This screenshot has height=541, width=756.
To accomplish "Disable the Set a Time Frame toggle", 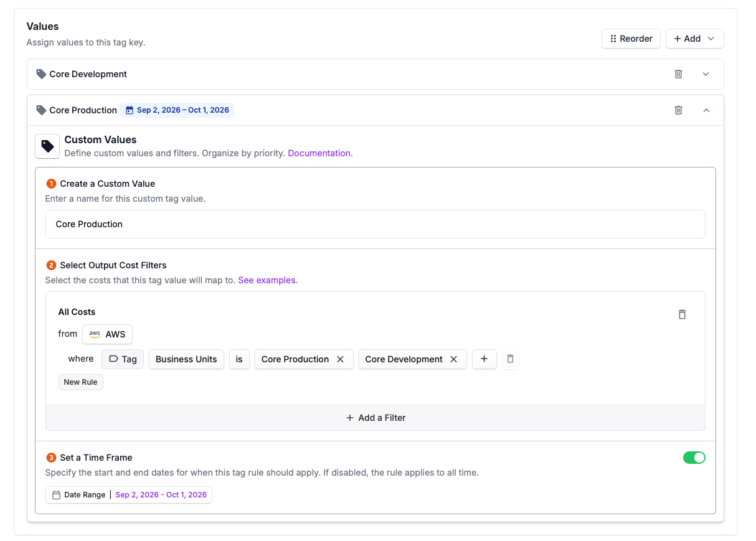I will coord(694,457).
